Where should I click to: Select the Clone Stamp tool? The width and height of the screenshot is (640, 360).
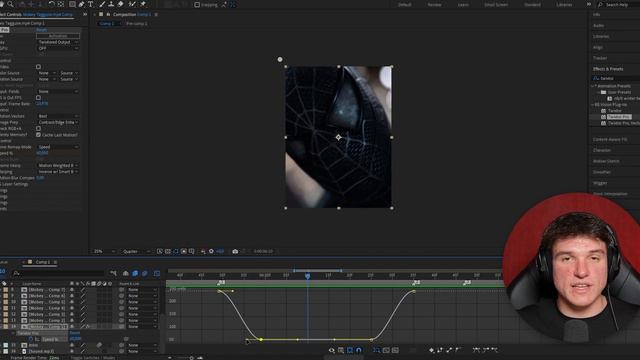(x=111, y=4)
